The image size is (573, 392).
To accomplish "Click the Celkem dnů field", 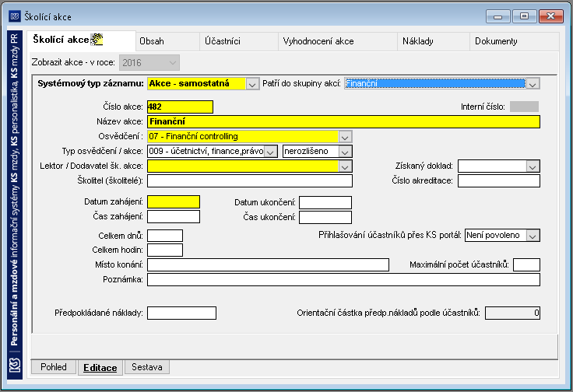I will pyautogui.click(x=165, y=236).
